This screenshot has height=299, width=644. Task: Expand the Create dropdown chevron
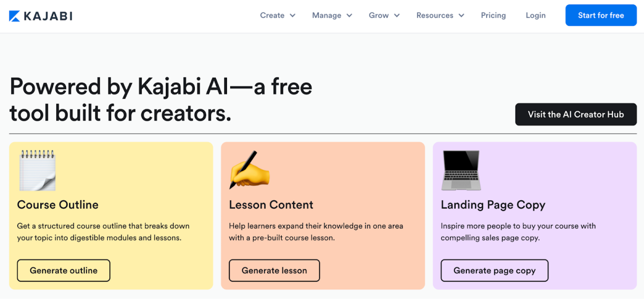tap(292, 16)
